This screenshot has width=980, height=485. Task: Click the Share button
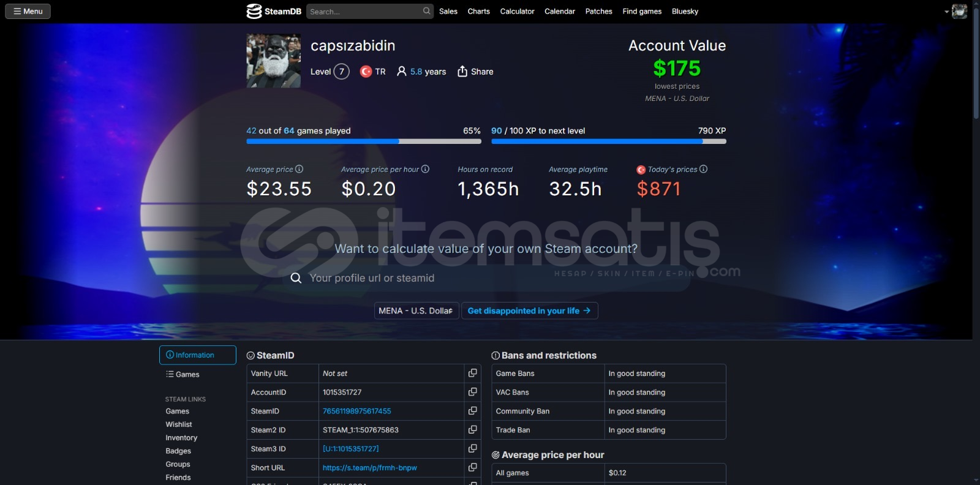click(475, 72)
